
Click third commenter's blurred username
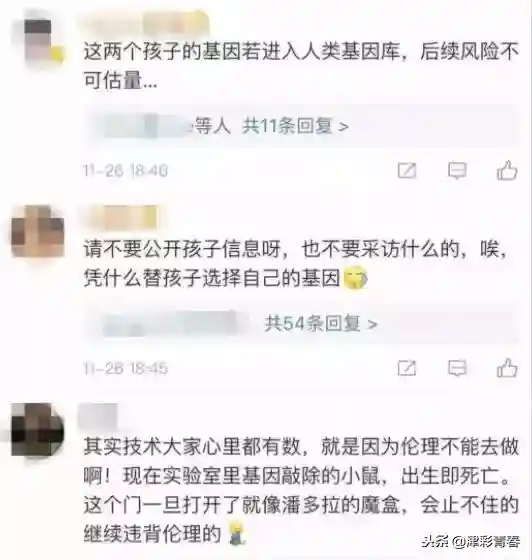[98, 416]
